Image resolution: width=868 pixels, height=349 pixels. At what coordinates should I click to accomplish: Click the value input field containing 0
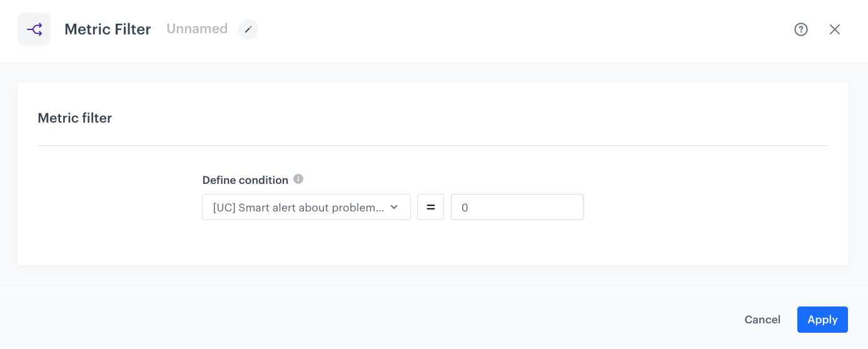[517, 207]
